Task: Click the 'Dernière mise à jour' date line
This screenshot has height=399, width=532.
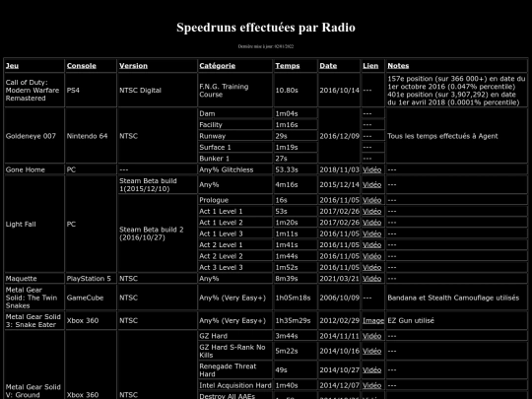Action: [266, 46]
